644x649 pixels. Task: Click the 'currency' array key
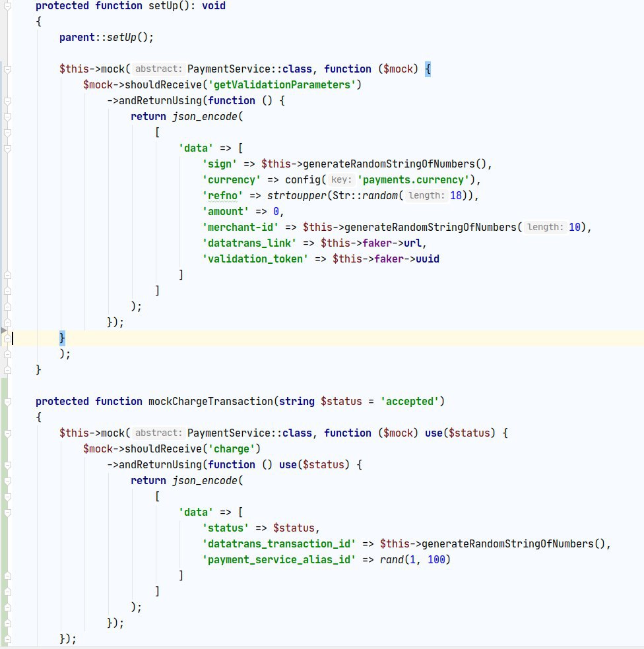pos(231,179)
